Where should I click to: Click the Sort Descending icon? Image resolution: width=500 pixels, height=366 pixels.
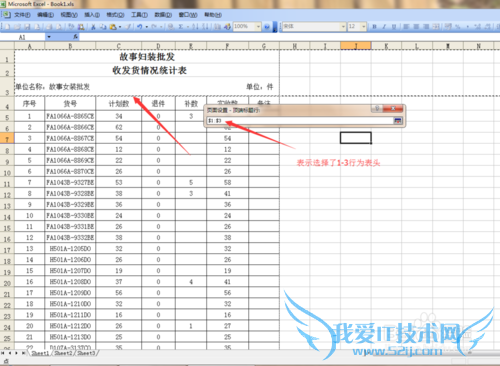click(x=205, y=27)
